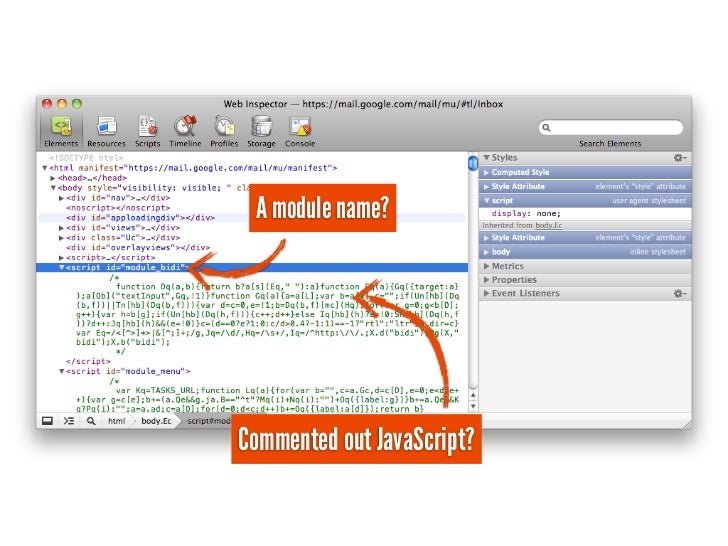The height and width of the screenshot is (546, 728).
Task: Follow the body.Ec inherited-from link
Action: (x=548, y=226)
